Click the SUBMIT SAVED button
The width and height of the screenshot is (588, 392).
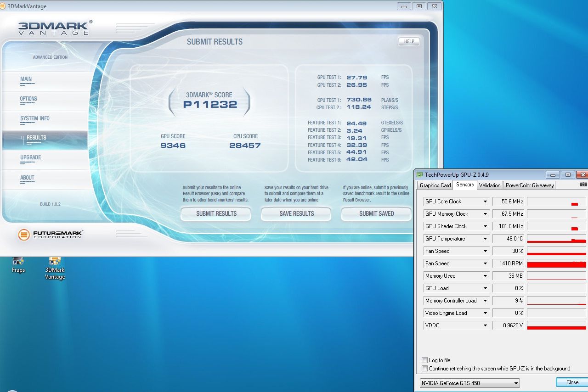point(376,213)
